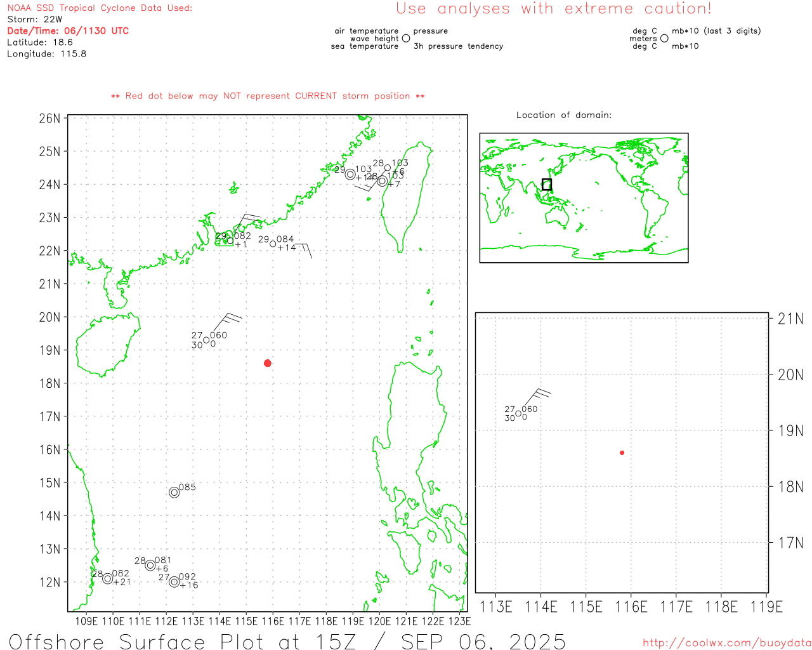Click the 12N latitude label
The height and width of the screenshot is (650, 812).
49,582
